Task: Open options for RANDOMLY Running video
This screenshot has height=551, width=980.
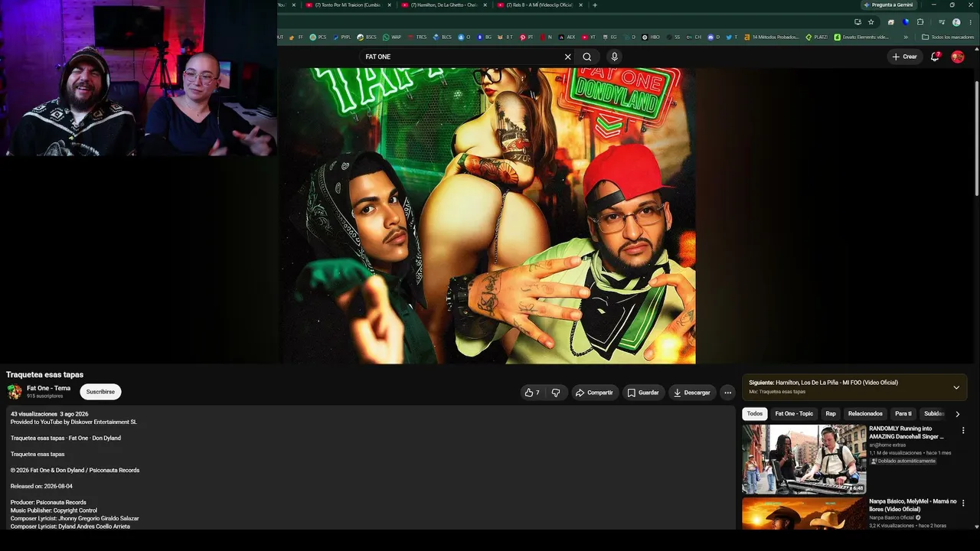Action: (x=963, y=431)
